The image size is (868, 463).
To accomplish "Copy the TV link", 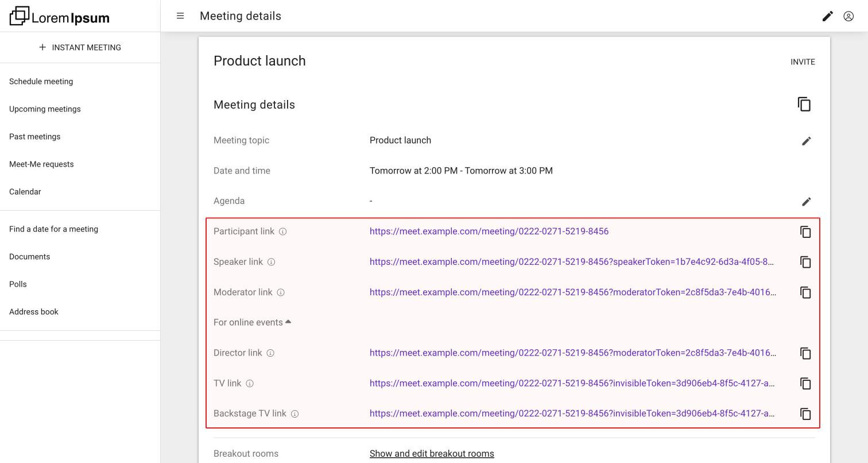I will point(805,384).
